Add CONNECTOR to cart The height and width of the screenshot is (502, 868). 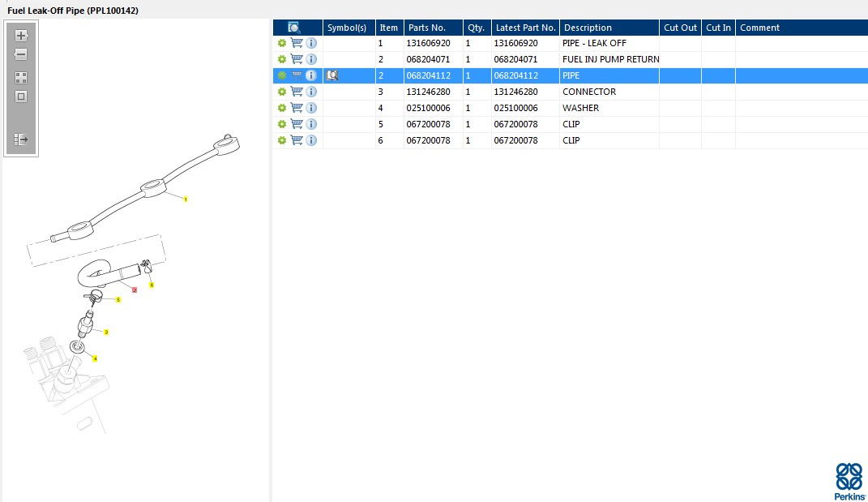tap(297, 91)
